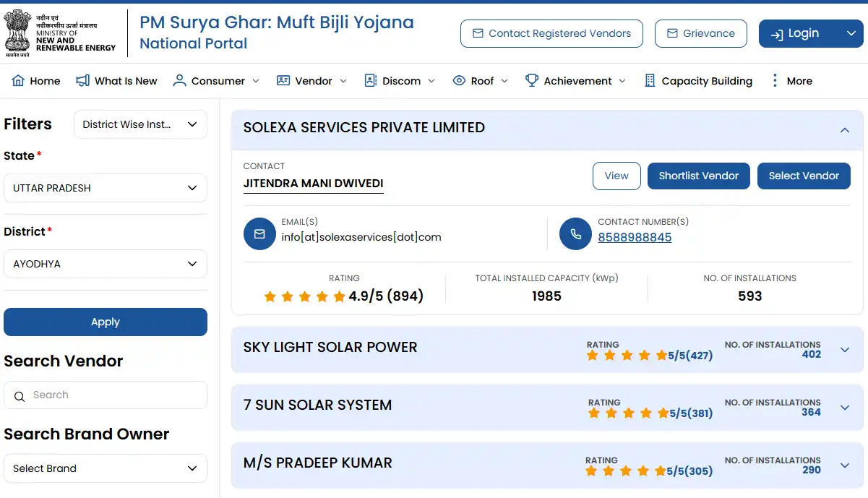Image resolution: width=868 pixels, height=498 pixels.
Task: Click the rating stars of M/S Pradeep Kumar
Action: point(627,471)
